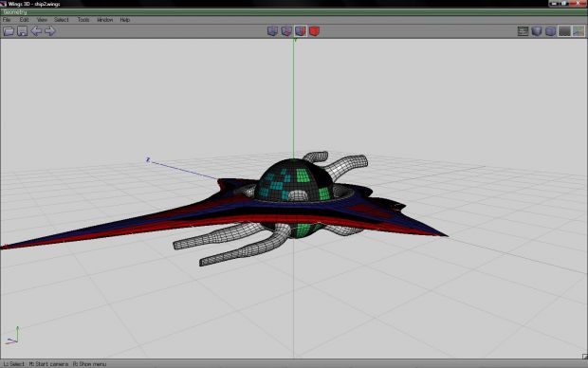
Task: Open the View menu
Action: [x=42, y=20]
